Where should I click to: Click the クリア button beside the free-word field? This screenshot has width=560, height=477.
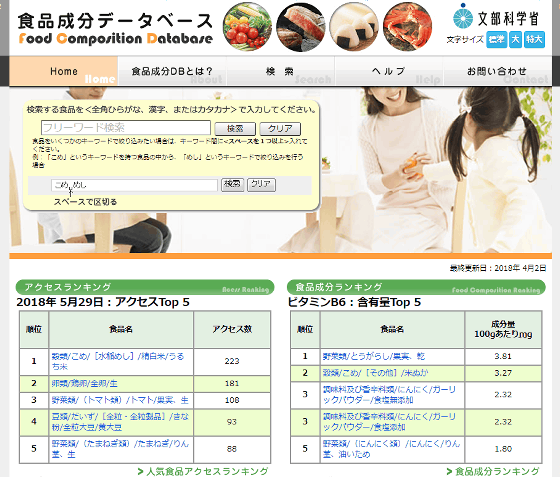(280, 129)
